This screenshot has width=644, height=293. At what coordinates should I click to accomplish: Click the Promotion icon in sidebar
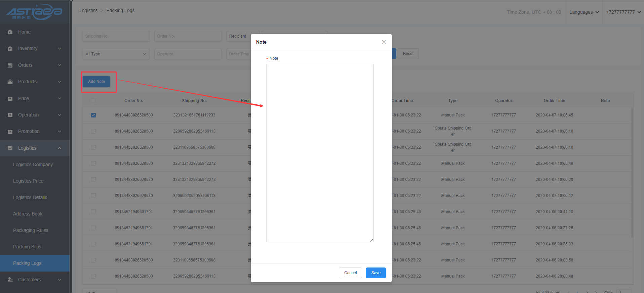pyautogui.click(x=10, y=132)
